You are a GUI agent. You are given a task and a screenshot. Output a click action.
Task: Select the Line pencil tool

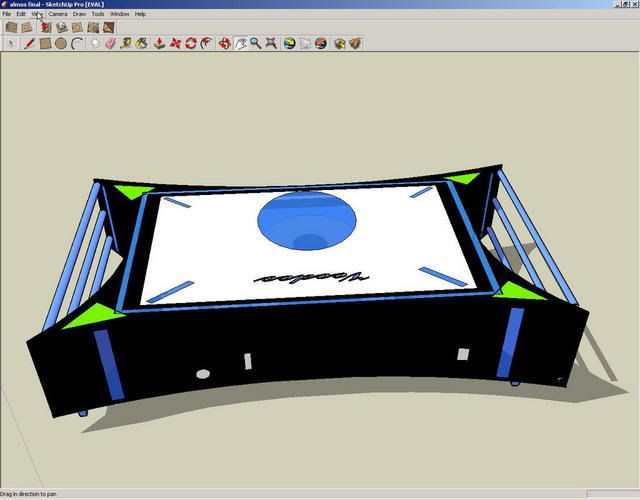click(x=30, y=44)
